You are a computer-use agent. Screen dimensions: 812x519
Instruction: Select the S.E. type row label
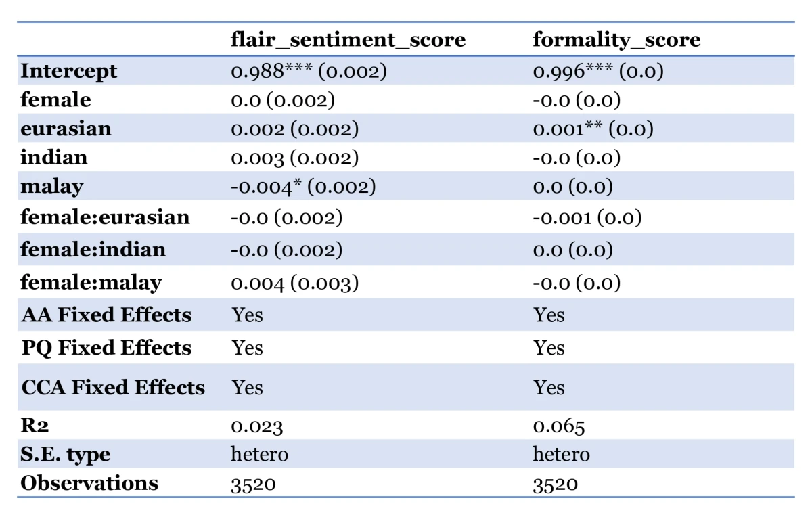coord(66,455)
